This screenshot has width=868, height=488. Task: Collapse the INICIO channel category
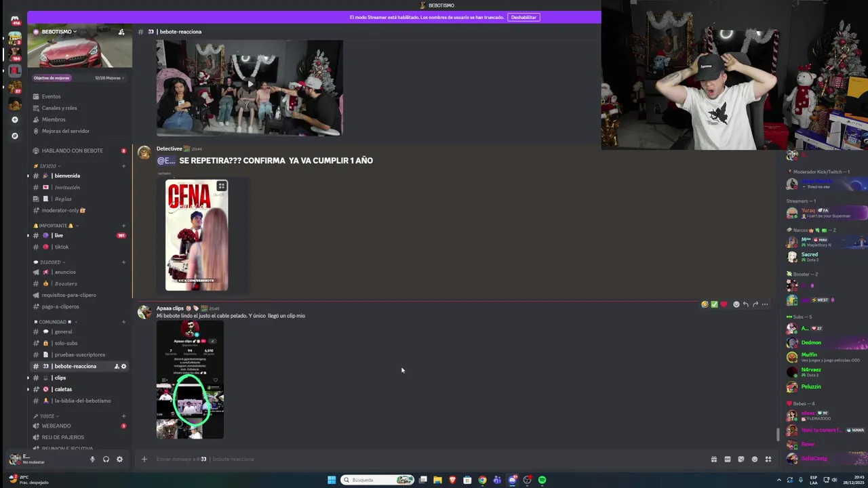click(48, 166)
